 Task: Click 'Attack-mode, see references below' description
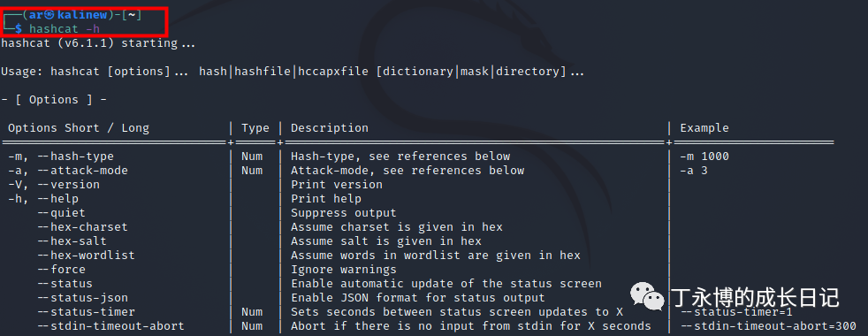[407, 171]
